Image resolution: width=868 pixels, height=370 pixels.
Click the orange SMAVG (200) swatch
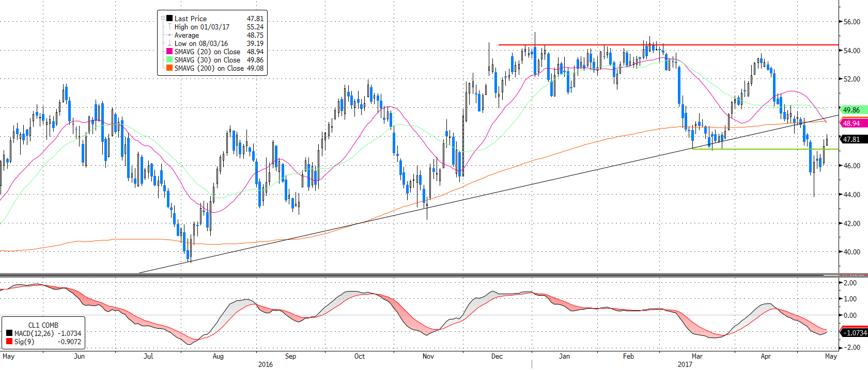click(169, 68)
